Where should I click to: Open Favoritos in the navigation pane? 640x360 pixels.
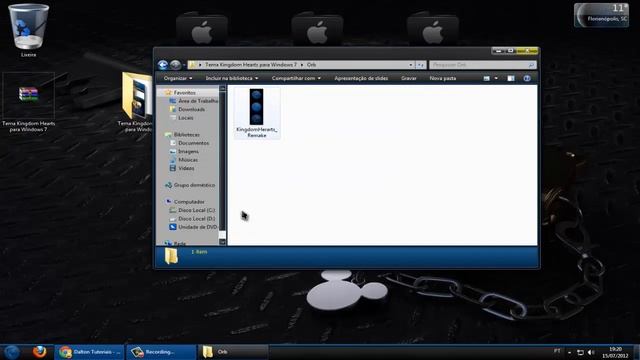click(x=184, y=93)
